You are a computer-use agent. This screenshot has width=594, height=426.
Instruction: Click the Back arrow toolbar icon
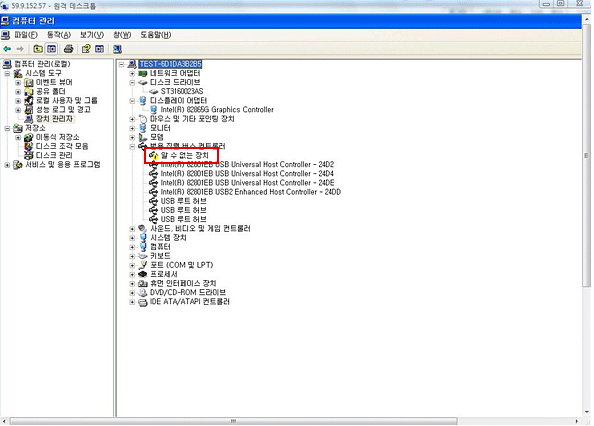point(7,49)
